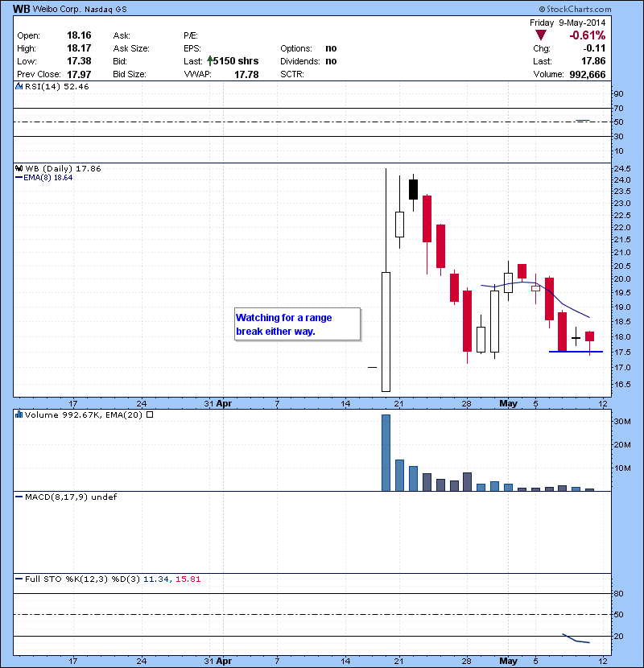The height and width of the screenshot is (668, 644).
Task: Click the Ask Size: label
Action: tap(131, 48)
